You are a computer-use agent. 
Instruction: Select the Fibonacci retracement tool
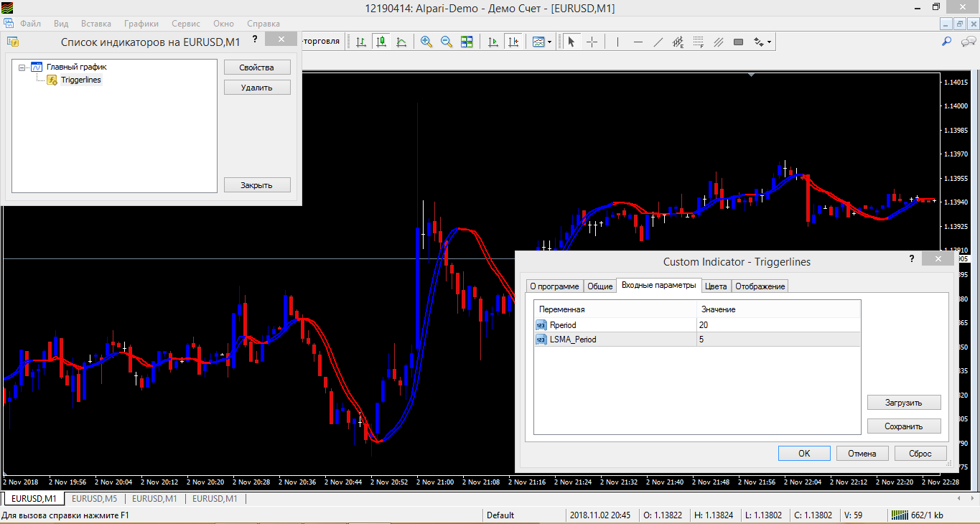tap(698, 42)
